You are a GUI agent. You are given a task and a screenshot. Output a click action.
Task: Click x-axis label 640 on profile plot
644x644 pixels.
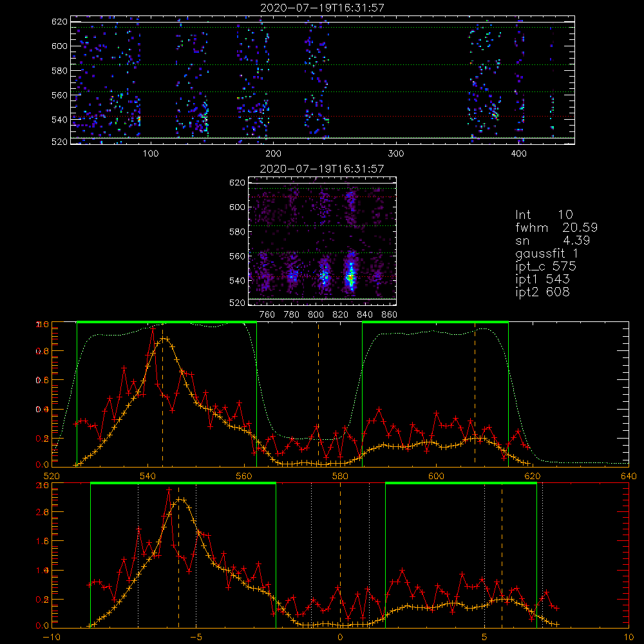click(629, 477)
